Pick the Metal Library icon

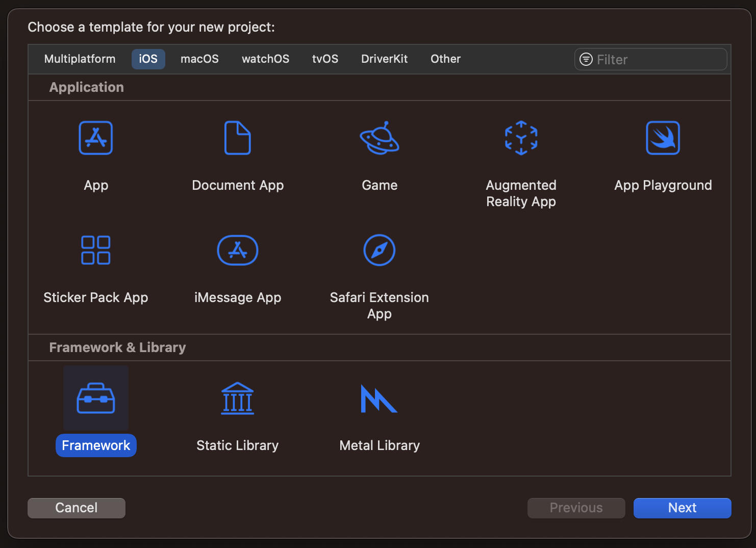pos(379,398)
